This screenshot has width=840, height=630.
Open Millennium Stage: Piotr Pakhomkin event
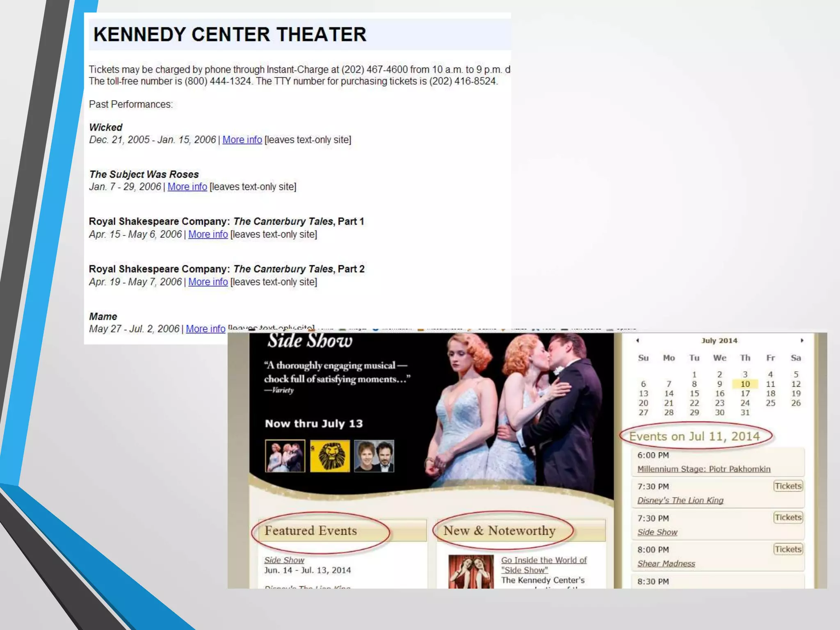point(704,469)
